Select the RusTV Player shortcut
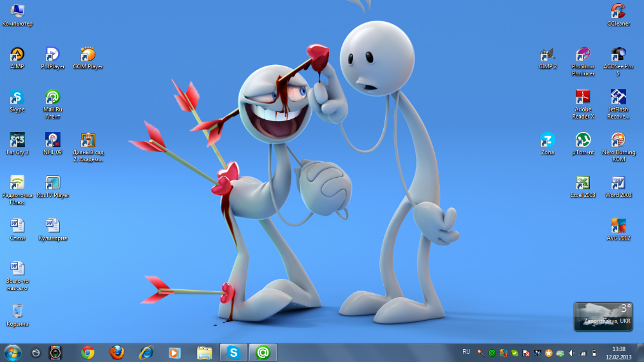Viewport: 644px width, 362px height. coord(53,187)
